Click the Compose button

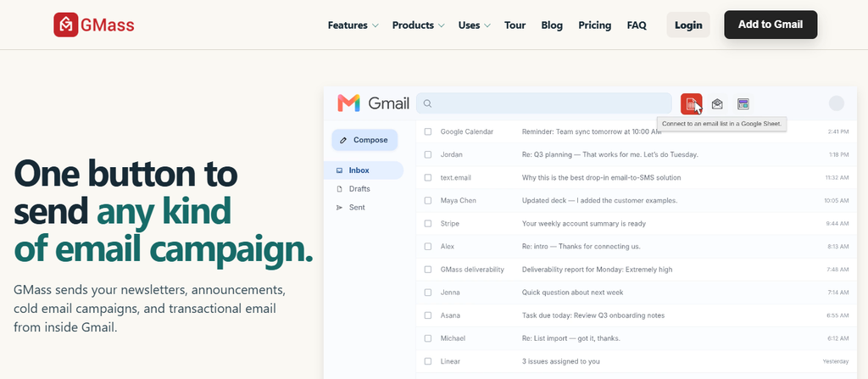point(364,140)
